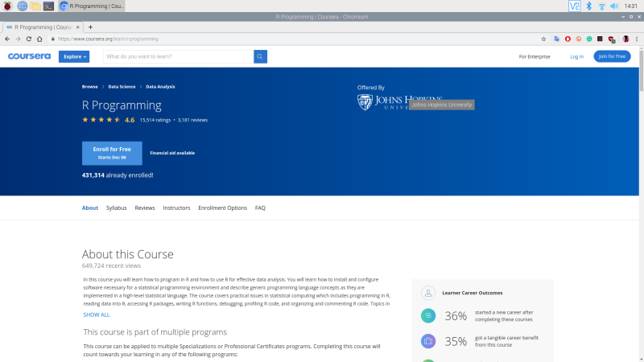Open the 3,181 reviews link
The width and height of the screenshot is (644, 362).
[192, 120]
